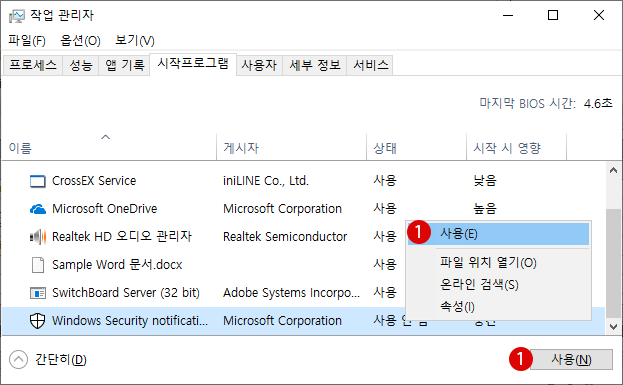
Task: Click publisher Adobe Systems Incorpo...
Action: [291, 293]
